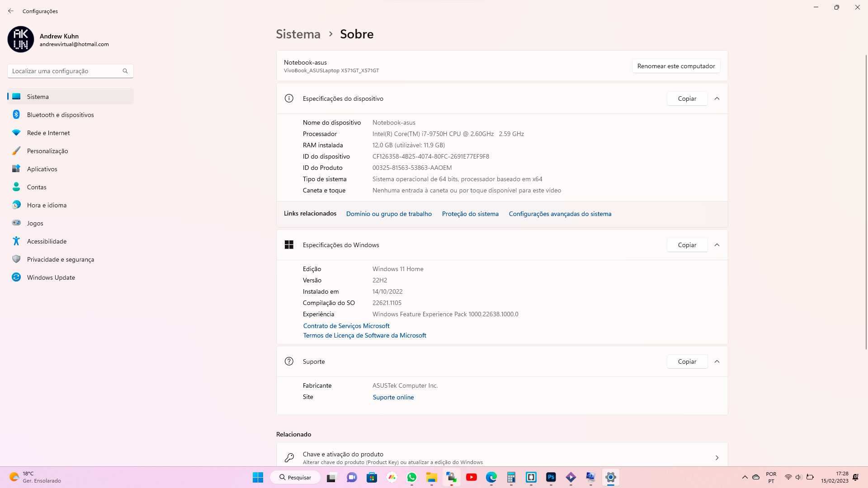This screenshot has height=488, width=868.
Task: Click Sistema in the breadcrumb
Action: pos(298,34)
